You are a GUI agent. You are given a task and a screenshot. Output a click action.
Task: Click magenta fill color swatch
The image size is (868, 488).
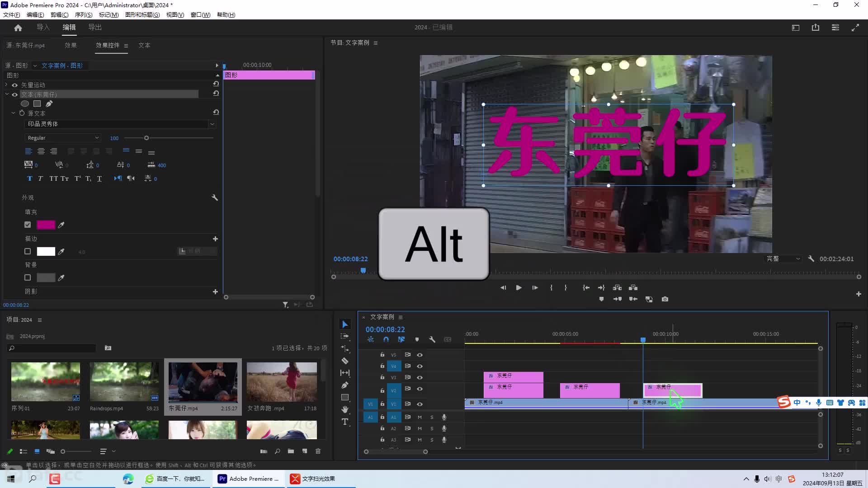point(46,225)
